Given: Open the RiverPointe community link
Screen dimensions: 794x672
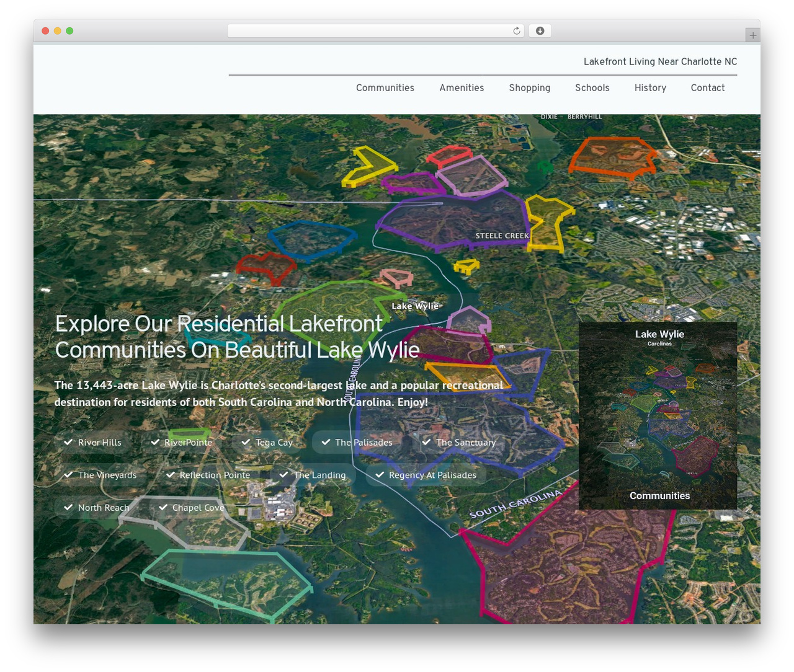Looking at the screenshot, I should 181,443.
